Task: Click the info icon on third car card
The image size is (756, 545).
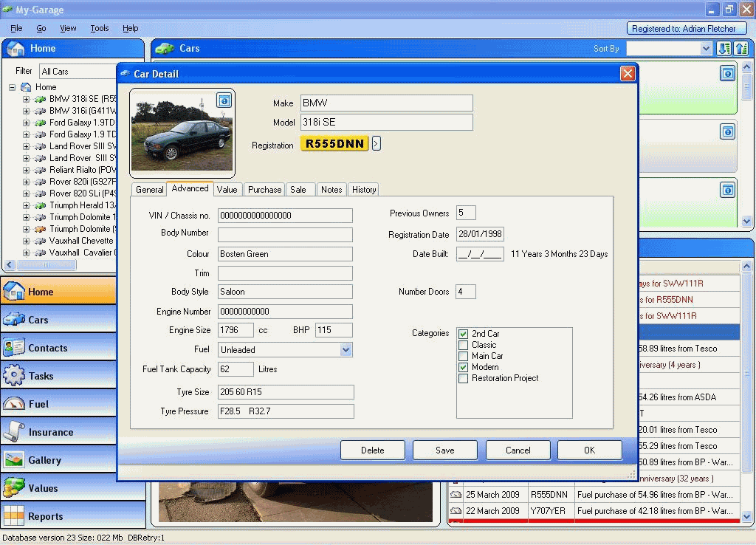Action: click(727, 190)
